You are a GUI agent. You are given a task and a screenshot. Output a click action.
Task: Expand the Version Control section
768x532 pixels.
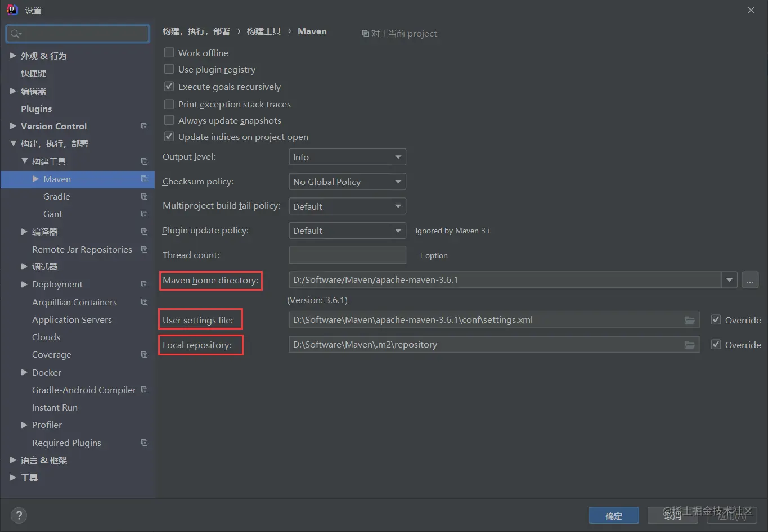[x=13, y=126]
